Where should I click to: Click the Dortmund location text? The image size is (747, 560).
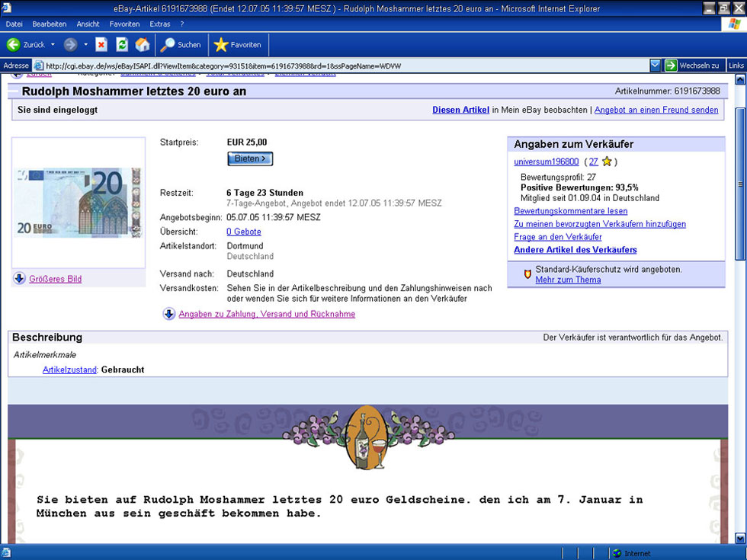(245, 245)
